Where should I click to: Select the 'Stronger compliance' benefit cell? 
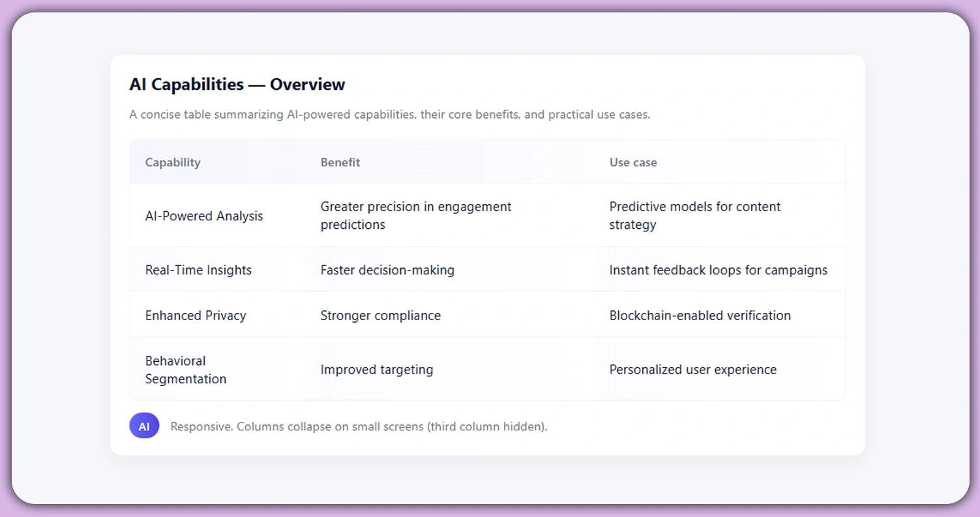(x=381, y=316)
